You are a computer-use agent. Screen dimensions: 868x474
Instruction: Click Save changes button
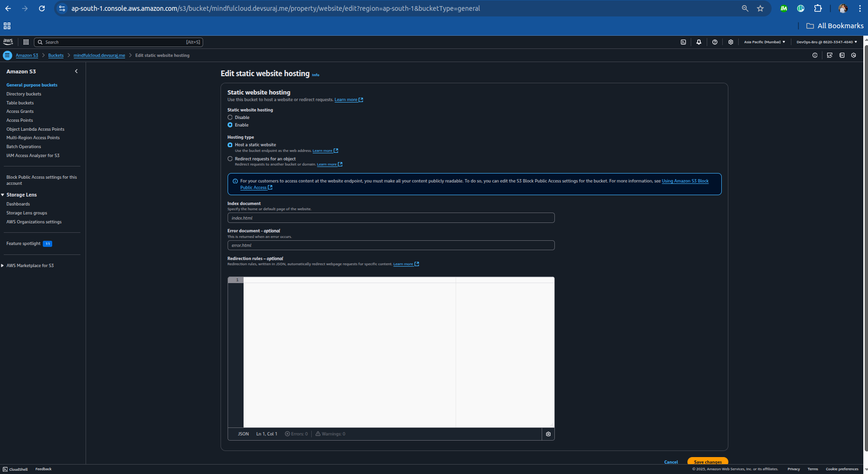point(708,462)
